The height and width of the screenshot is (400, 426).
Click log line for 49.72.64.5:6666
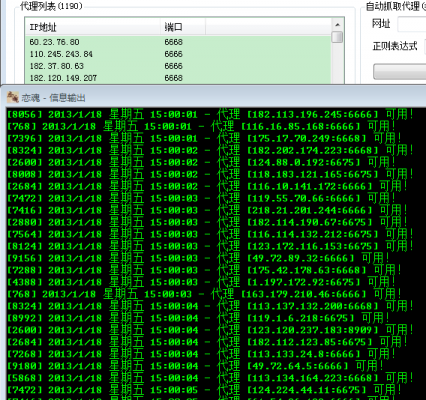tap(195, 366)
